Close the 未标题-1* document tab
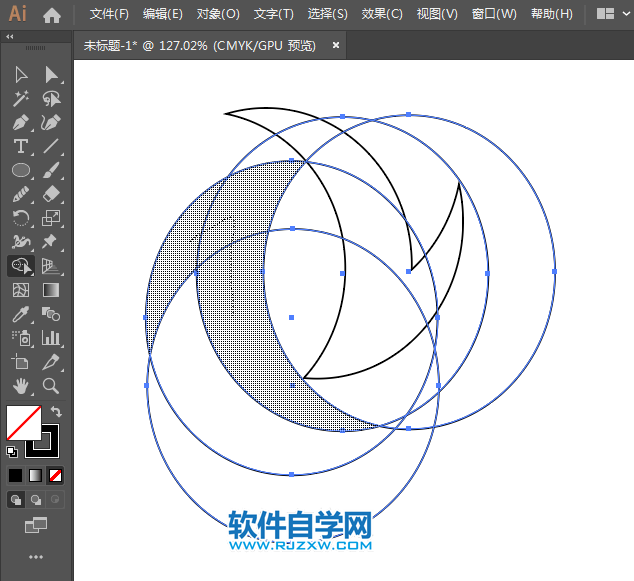The height and width of the screenshot is (581, 634). point(336,45)
